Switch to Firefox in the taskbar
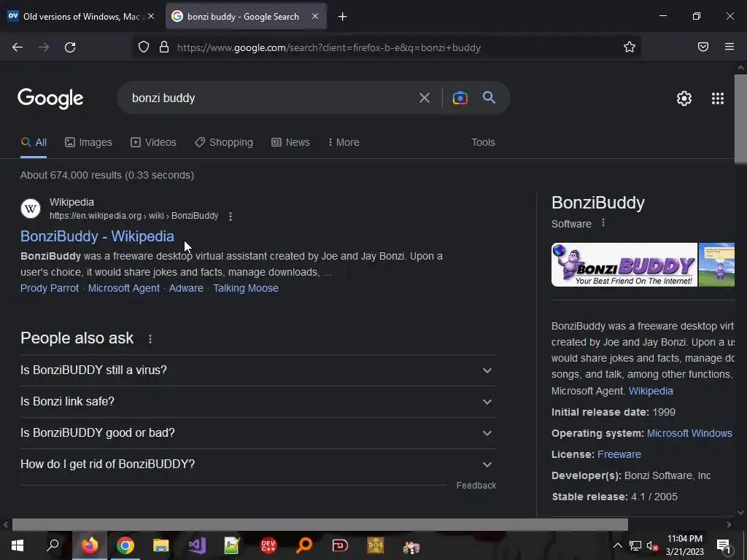Screen dimensions: 747x560 tap(89, 545)
